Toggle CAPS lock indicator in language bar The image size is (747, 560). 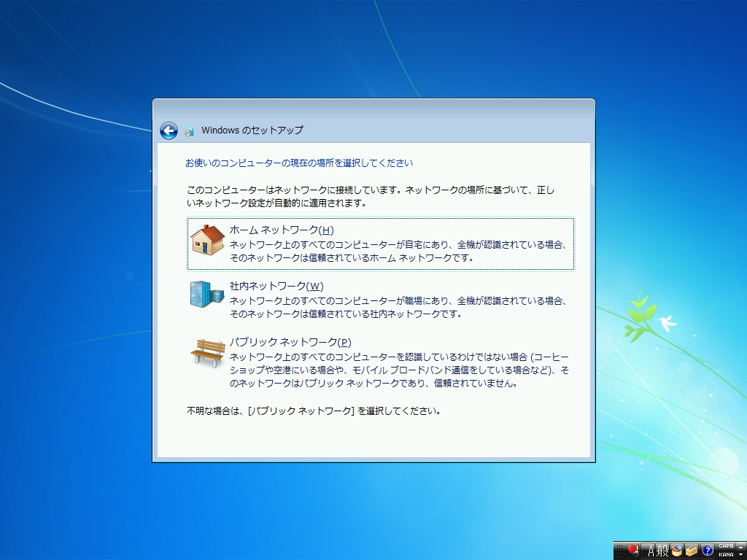click(726, 545)
